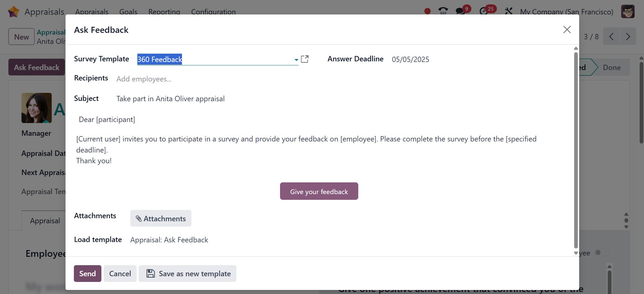Toggle the employee switch behind the dialog
Screen dimensions: 644x294
[601, 253]
